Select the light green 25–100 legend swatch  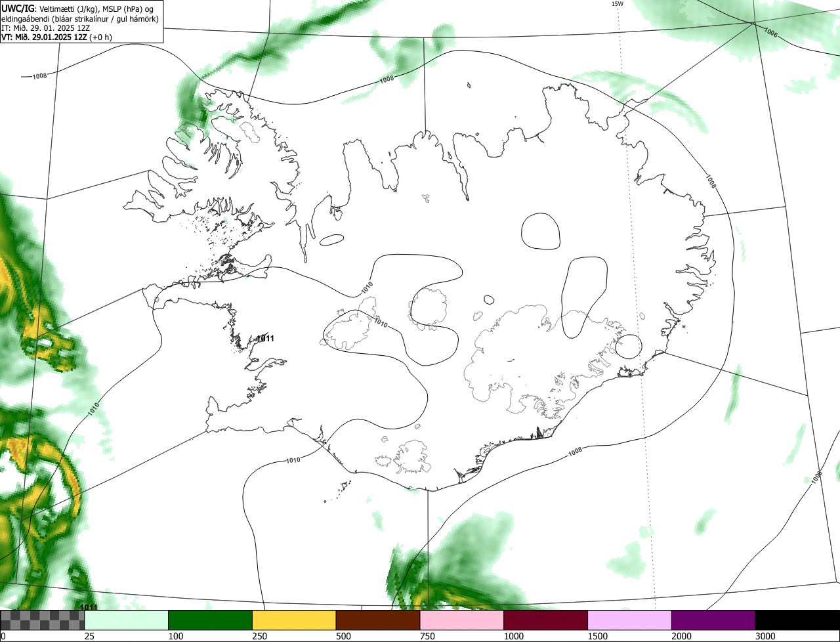click(x=127, y=620)
